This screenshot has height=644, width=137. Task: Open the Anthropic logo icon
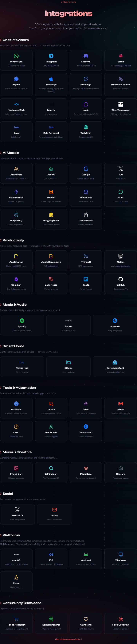pyautogui.click(x=16, y=169)
